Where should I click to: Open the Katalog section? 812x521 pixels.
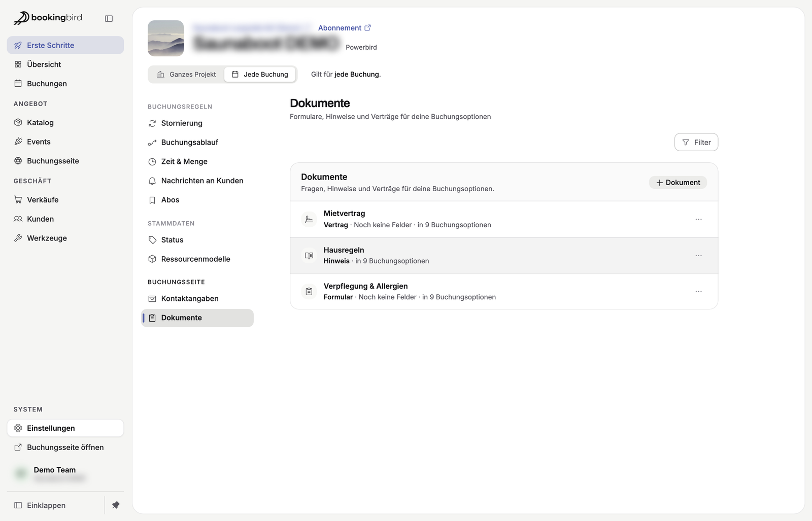coord(65,122)
